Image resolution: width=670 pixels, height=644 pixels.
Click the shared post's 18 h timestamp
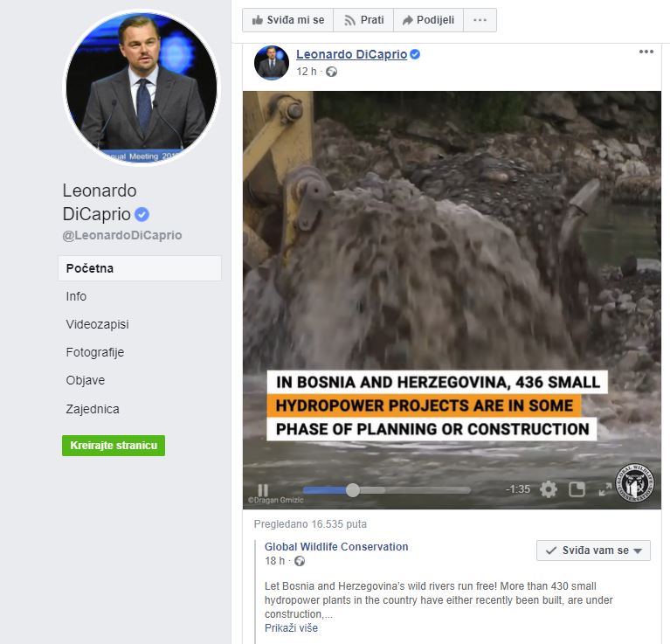pyautogui.click(x=274, y=561)
